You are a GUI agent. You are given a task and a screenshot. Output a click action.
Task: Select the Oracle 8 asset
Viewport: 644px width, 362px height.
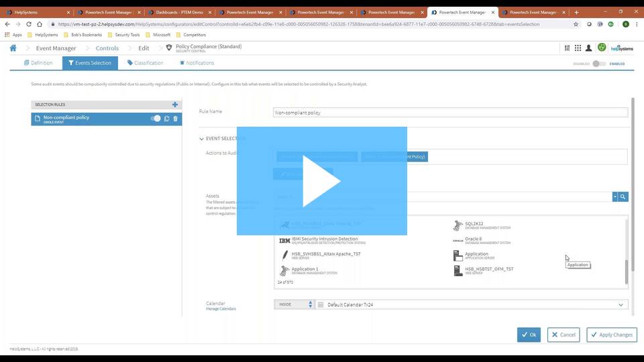pos(474,240)
